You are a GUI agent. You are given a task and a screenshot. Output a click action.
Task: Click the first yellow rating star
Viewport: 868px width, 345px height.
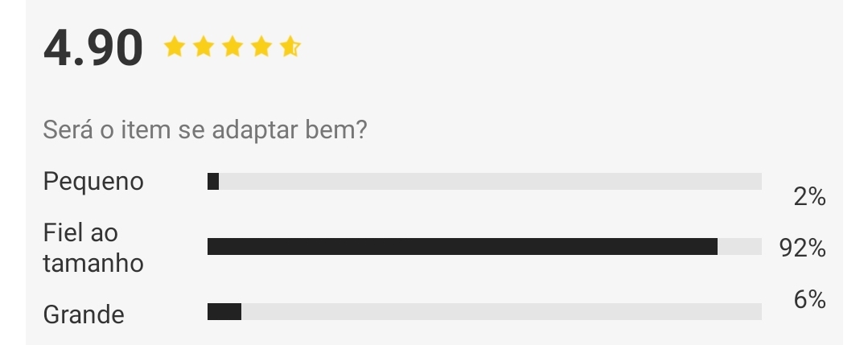pyautogui.click(x=175, y=47)
